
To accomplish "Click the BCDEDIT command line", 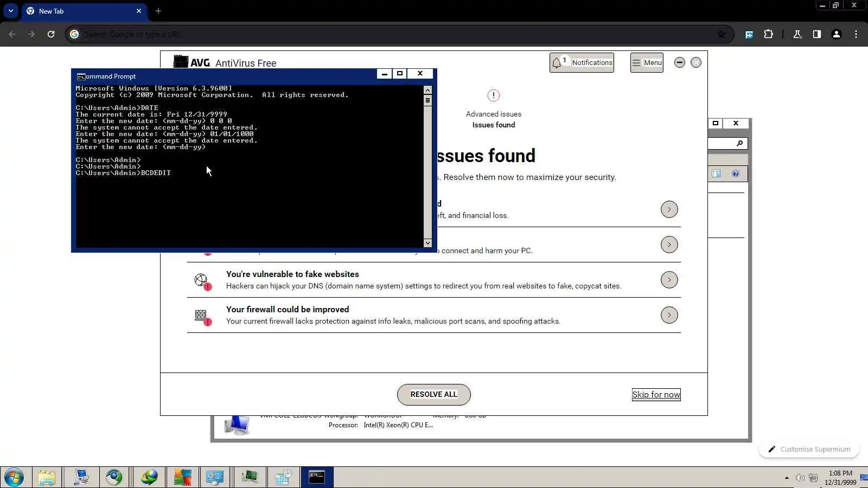I will click(123, 173).
